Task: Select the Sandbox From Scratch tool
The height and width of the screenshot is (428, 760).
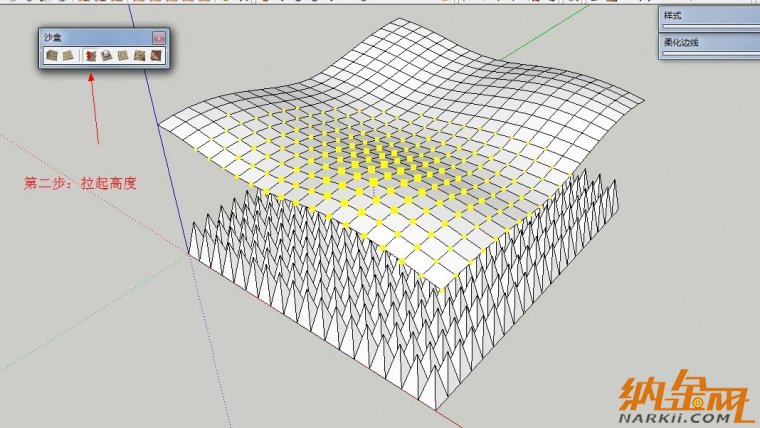Action: tap(66, 56)
